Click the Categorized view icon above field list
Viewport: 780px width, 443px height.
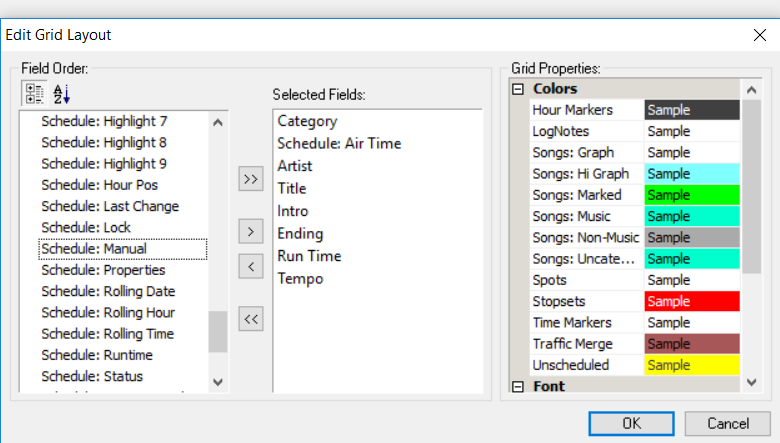[x=33, y=94]
